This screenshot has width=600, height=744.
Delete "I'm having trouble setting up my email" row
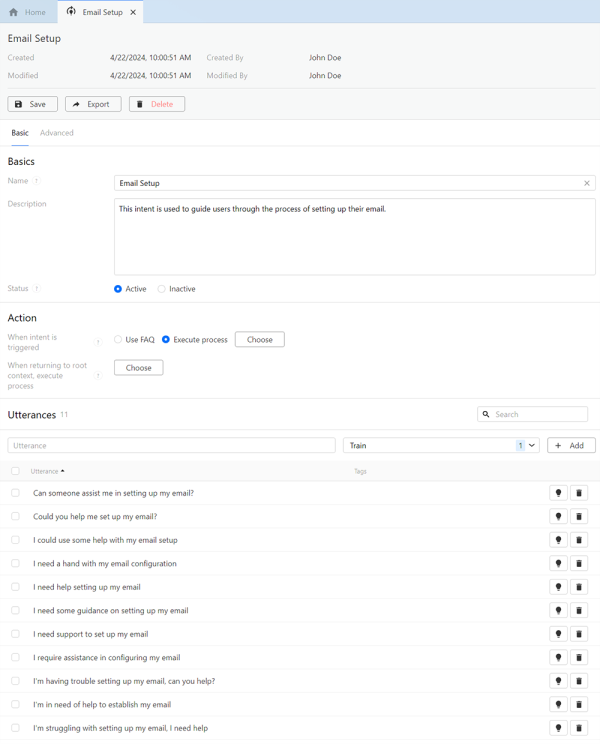579,681
